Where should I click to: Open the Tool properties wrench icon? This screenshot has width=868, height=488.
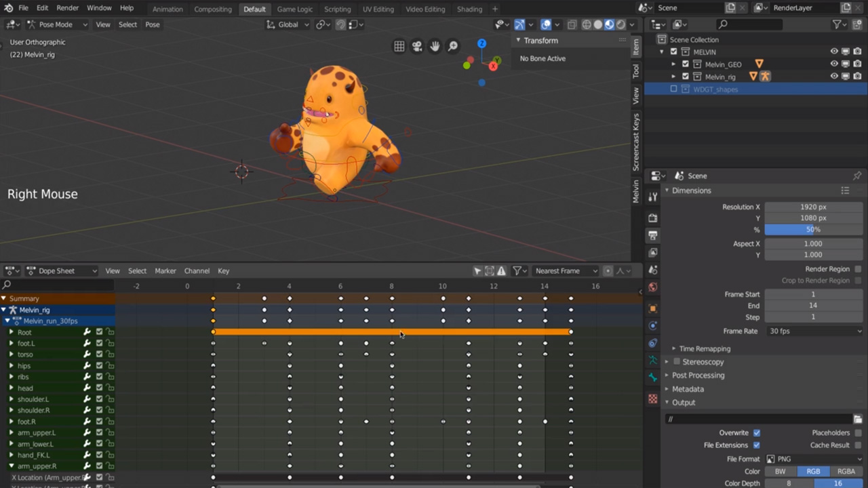(x=653, y=197)
